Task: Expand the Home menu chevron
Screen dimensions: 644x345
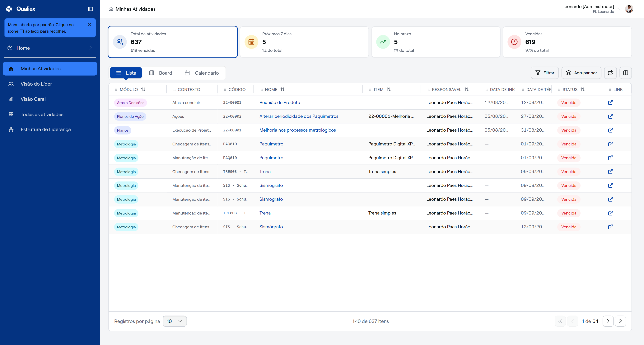Action: tap(91, 48)
